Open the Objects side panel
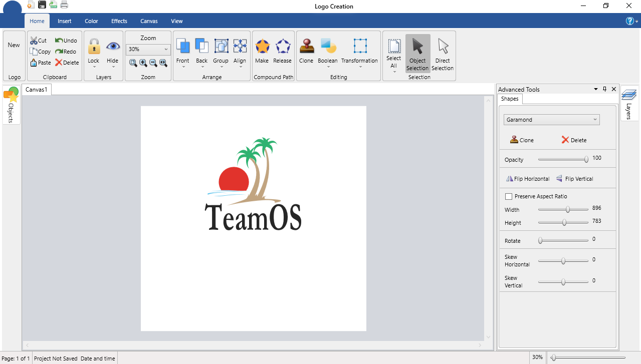 pyautogui.click(x=11, y=105)
